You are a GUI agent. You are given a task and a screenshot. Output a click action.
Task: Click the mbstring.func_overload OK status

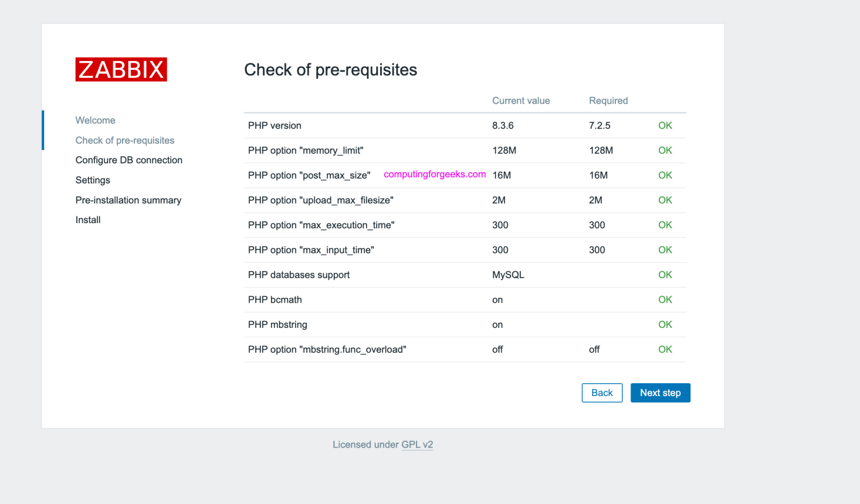point(665,349)
